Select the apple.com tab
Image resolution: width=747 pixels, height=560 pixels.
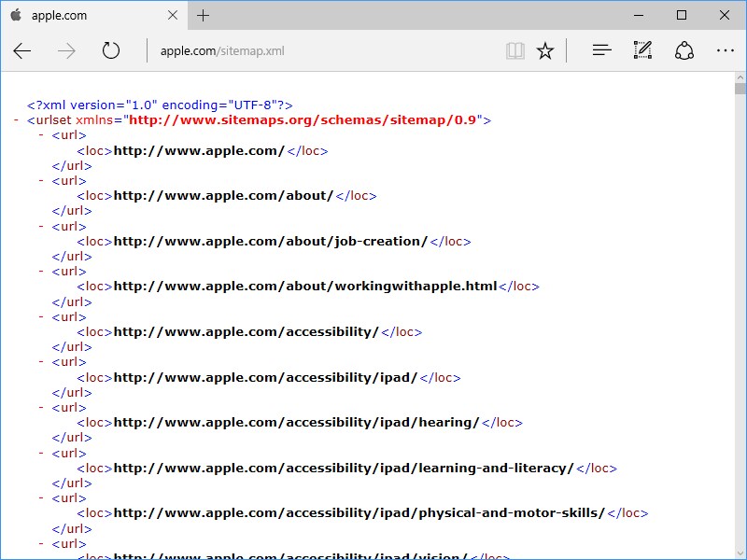point(94,15)
